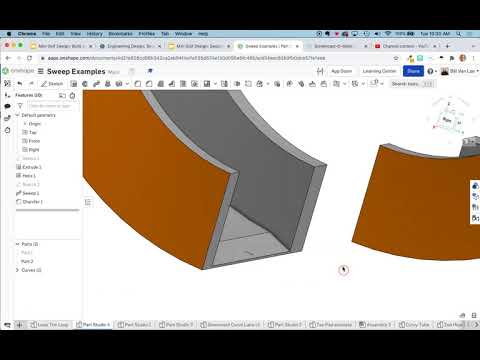Click the rollback/stopwatch icon in Features header

[72, 96]
